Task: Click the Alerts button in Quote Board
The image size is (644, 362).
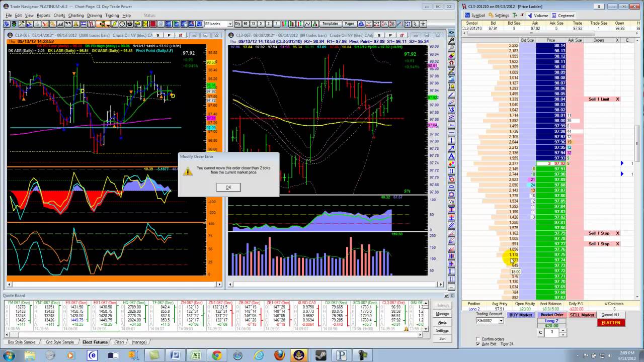Action: [442, 322]
